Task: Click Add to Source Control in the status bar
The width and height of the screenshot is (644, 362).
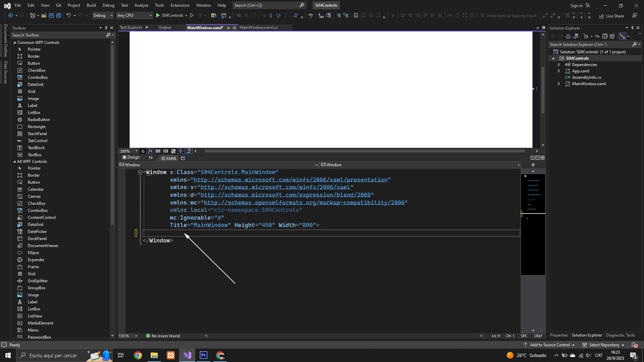Action: click(550, 345)
